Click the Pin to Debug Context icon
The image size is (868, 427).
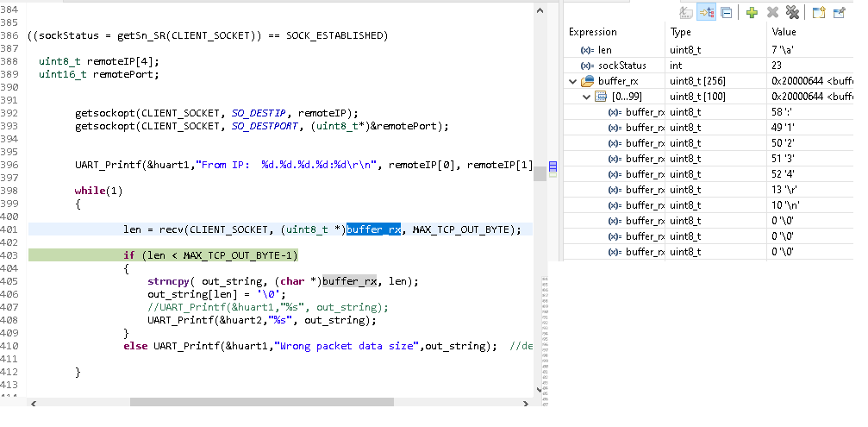coord(840,12)
